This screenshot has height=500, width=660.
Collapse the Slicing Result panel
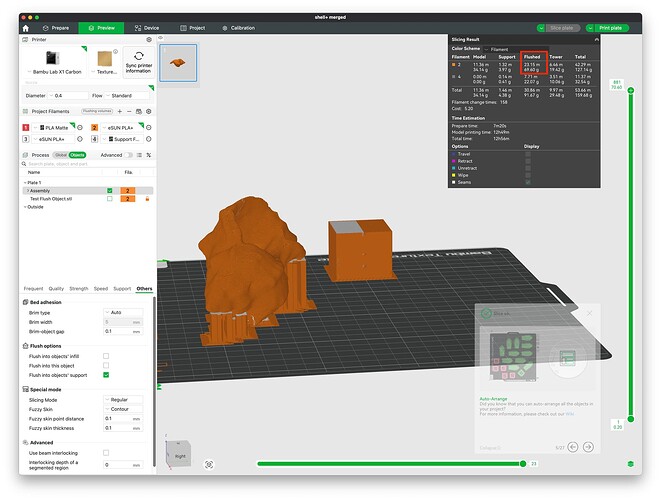[596, 40]
